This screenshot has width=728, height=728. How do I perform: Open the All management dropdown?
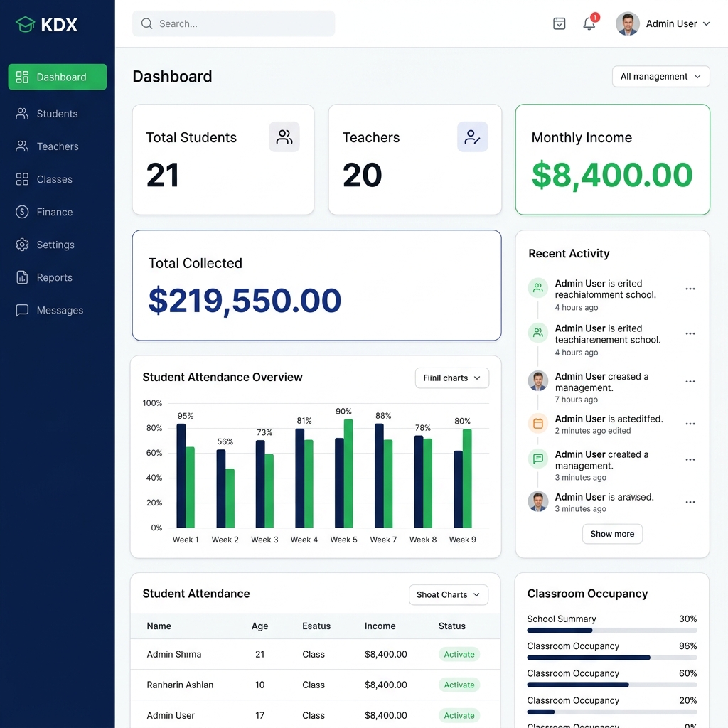pos(660,76)
